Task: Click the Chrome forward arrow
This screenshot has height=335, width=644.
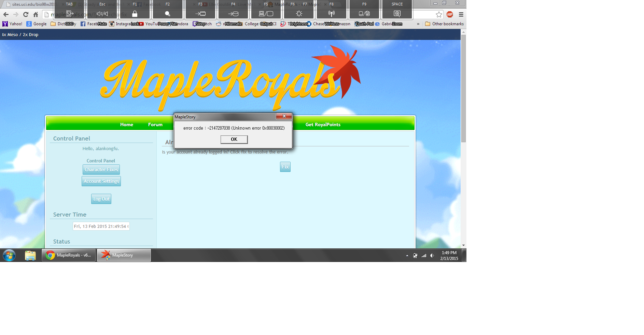Action: pos(16,14)
